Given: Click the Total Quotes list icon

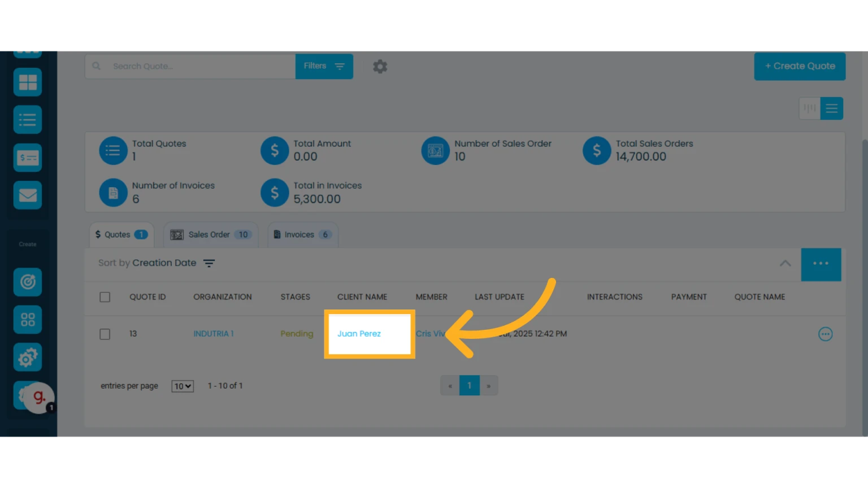Looking at the screenshot, I should 113,151.
